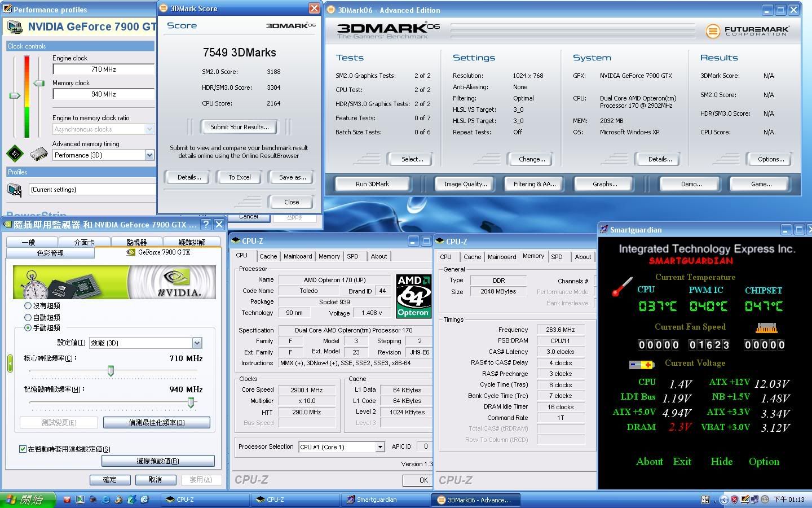This screenshot has width=812, height=508.
Task: Click Image Quality button in 3DMark06
Action: (465, 184)
